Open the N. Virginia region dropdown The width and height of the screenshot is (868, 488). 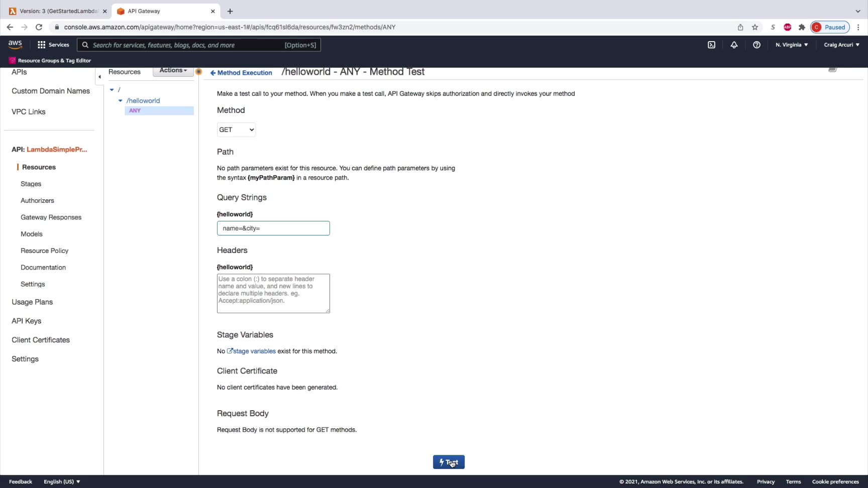[792, 45]
